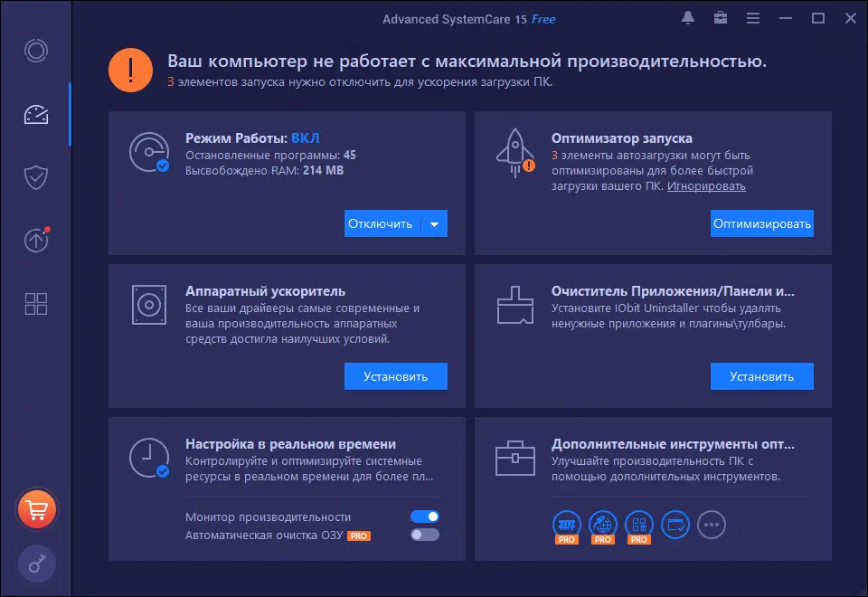Open the Software Updater sidebar icon
The height and width of the screenshot is (597, 868).
pos(36,240)
